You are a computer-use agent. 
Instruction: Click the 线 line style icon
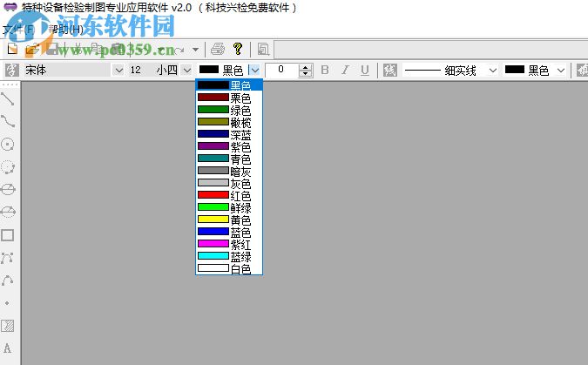390,70
